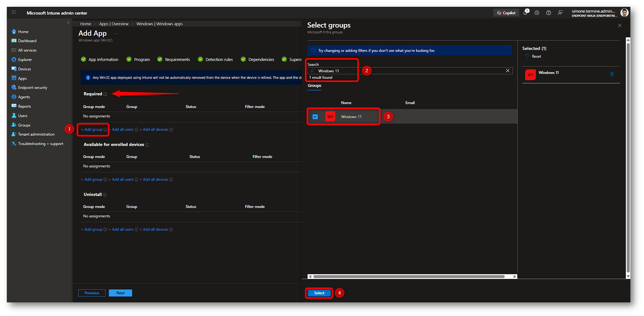Screen dimensions: 644x316
Task: Click info icon beside Required heading
Action: [x=105, y=94]
